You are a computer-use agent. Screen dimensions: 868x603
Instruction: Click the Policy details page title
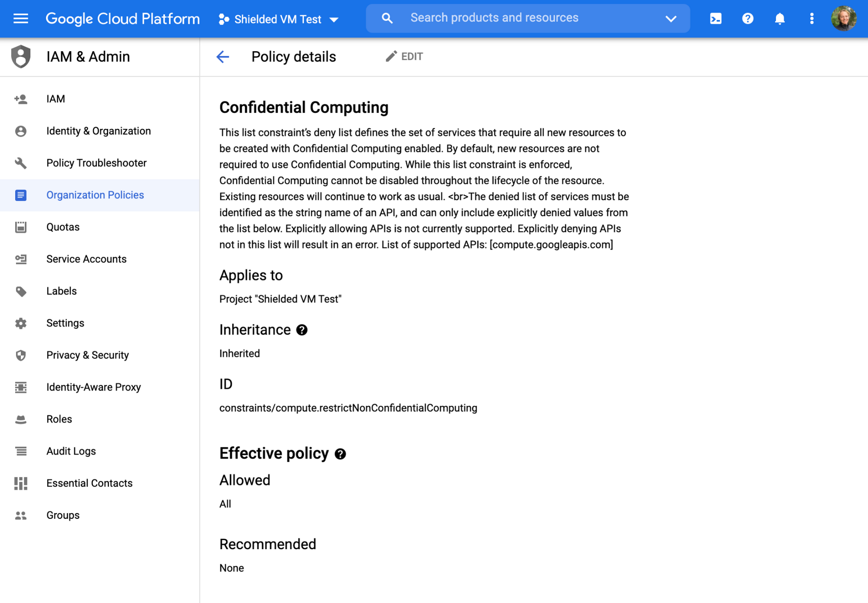[294, 57]
